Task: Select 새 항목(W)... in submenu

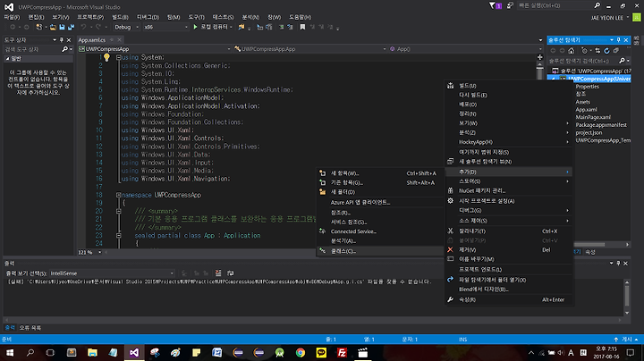Action: point(380,173)
